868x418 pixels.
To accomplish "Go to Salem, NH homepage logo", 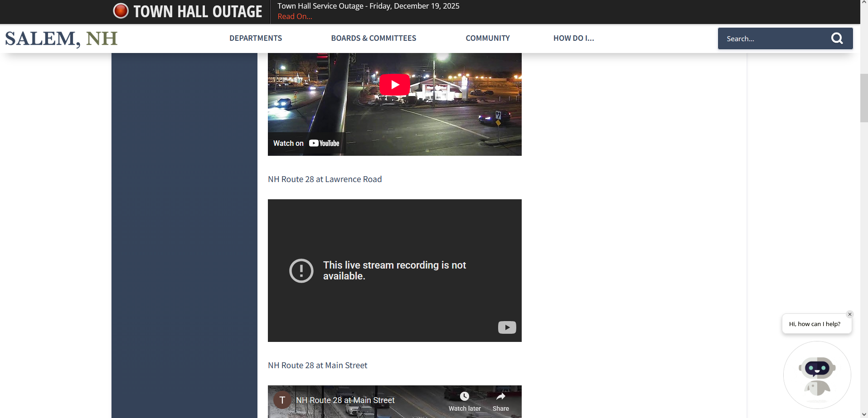I will coord(61,39).
